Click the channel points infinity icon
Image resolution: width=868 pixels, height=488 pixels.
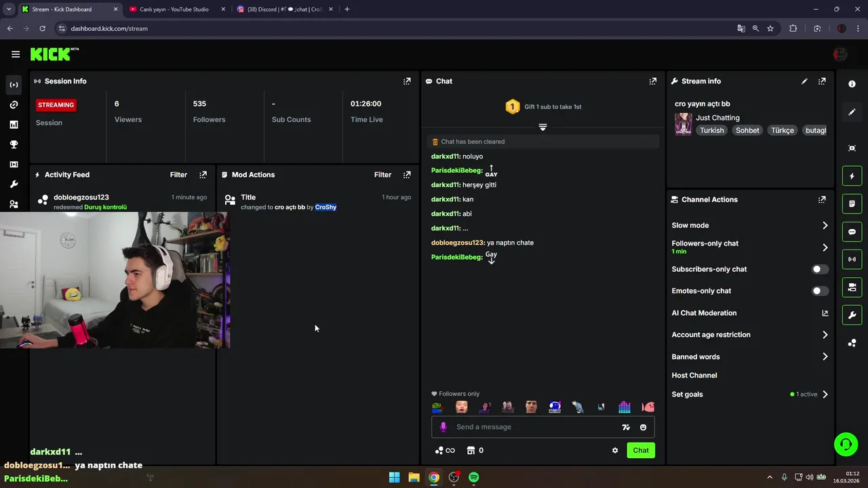click(x=445, y=451)
